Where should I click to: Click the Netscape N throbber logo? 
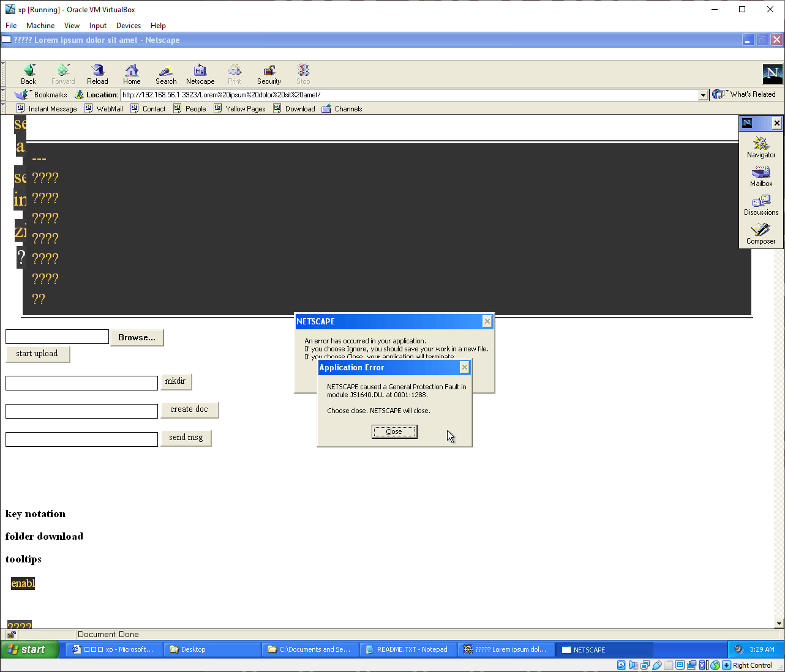coord(772,73)
